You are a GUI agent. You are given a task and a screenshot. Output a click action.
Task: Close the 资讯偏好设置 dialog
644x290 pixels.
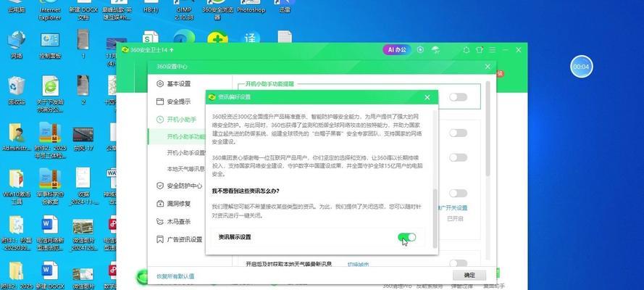[x=427, y=97]
